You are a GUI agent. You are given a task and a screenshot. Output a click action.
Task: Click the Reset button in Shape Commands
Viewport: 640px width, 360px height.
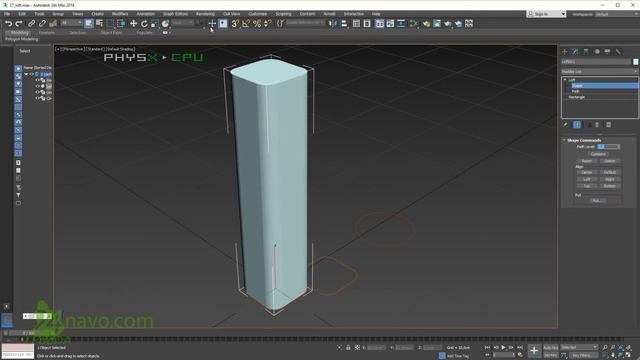[x=587, y=161]
